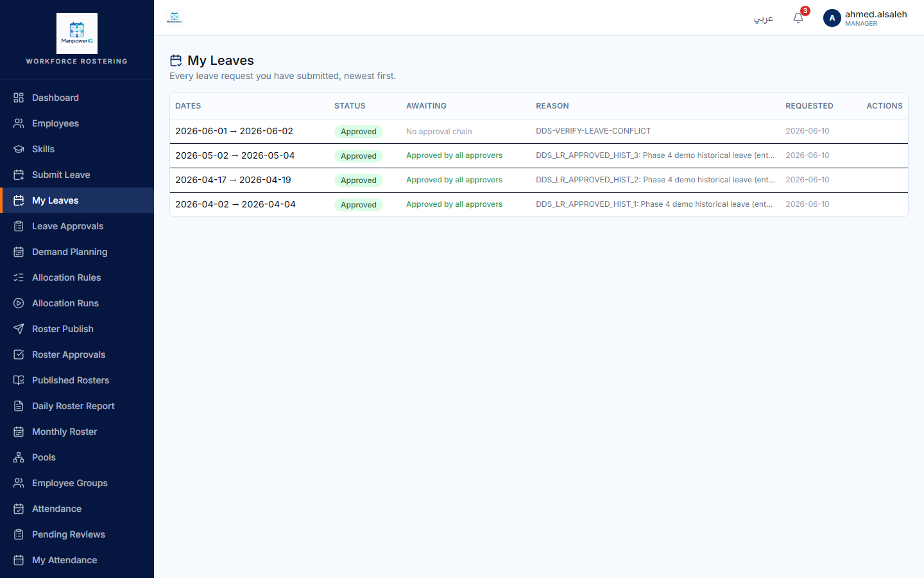The height and width of the screenshot is (578, 924).
Task: Open the Submit Leave page
Action: point(77,175)
